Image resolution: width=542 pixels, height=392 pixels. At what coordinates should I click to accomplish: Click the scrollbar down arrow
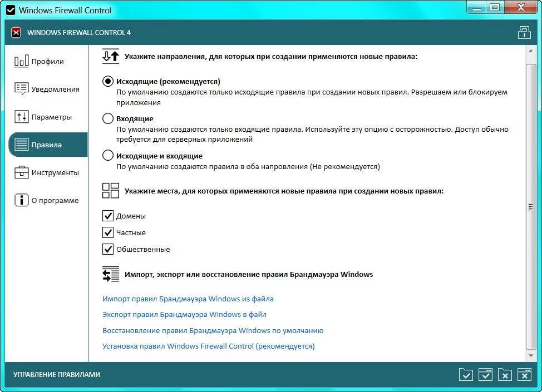pos(531,355)
